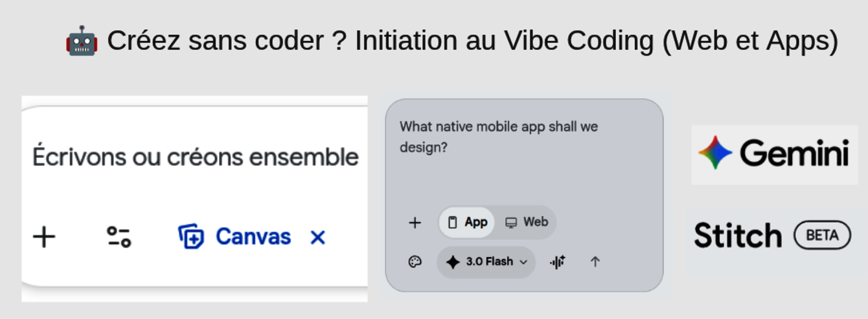Viewport: 868px width, 319px height.
Task: Remove the Canvas chip with the X
Action: pos(317,238)
